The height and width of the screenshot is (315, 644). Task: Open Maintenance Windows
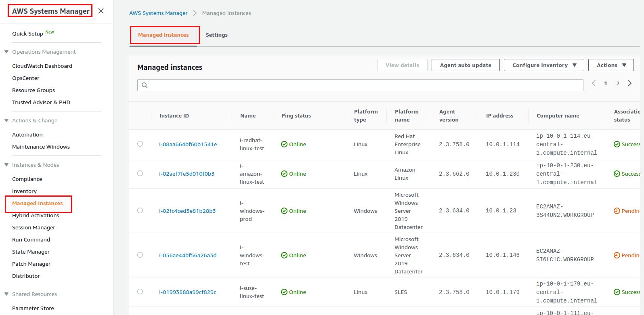41,147
